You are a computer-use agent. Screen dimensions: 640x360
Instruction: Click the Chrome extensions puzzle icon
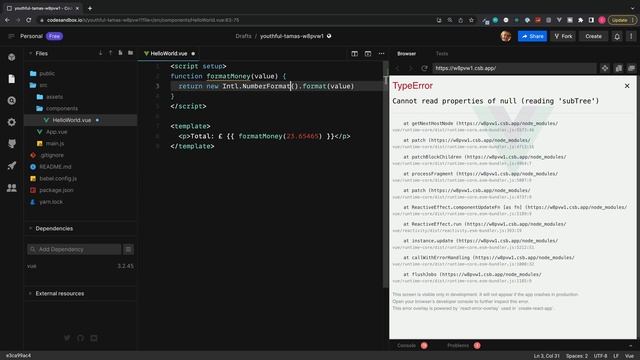coord(580,20)
